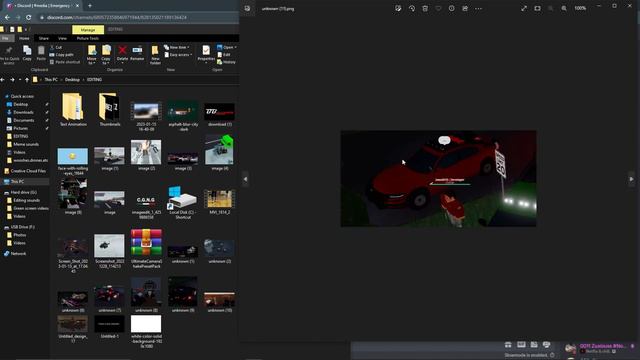
Task: Open the Photos share or print icon
Action: (465, 8)
